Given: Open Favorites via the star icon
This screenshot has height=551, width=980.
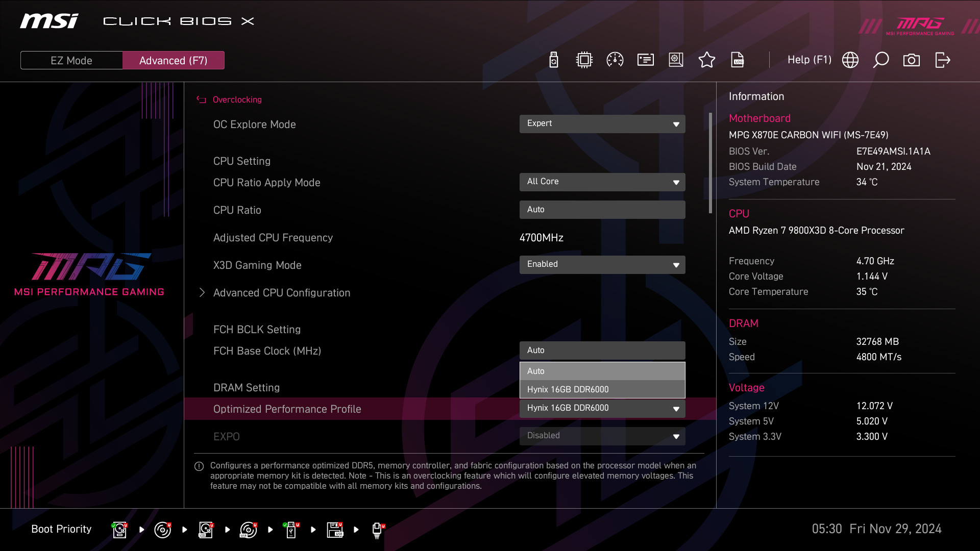Looking at the screenshot, I should [x=706, y=60].
